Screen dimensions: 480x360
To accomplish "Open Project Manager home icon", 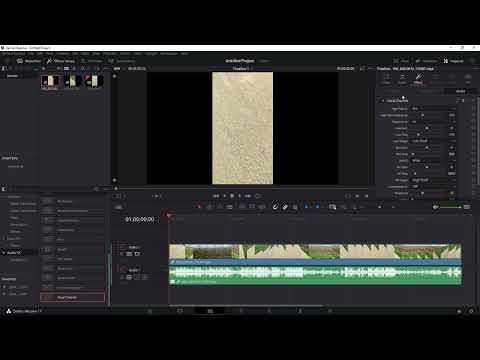I will coord(459,311).
